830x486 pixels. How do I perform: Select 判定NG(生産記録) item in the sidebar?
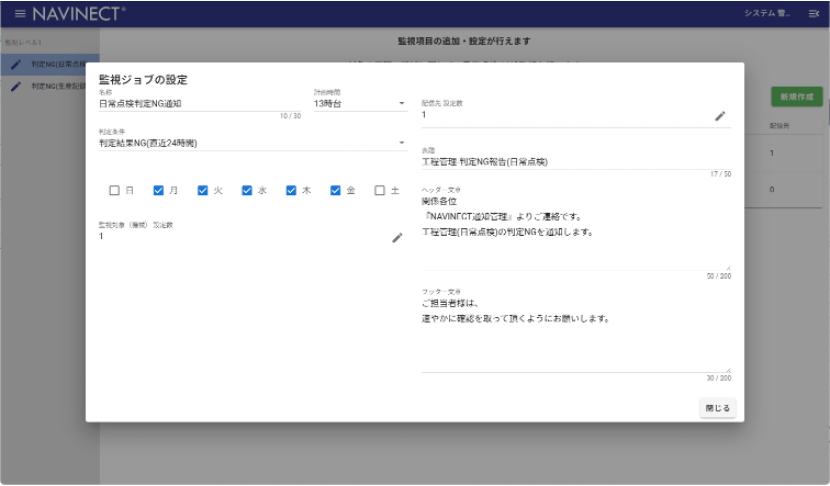[x=50, y=86]
